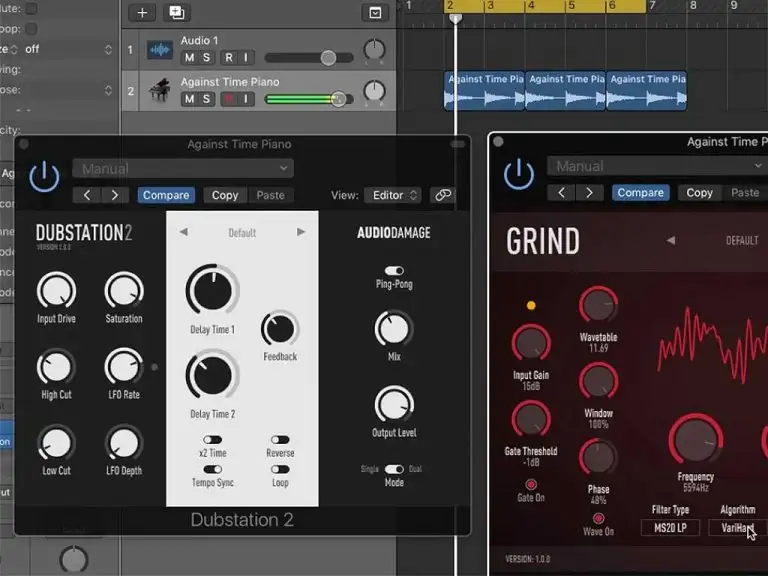
Task: Go to previous preset in Dubstation header
Action: pos(87,195)
